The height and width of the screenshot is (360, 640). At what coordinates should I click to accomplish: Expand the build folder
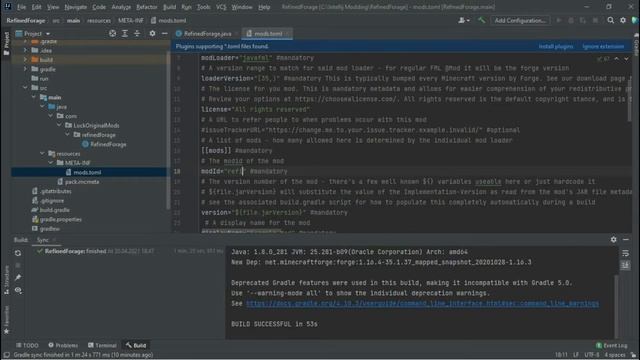pyautogui.click(x=25, y=60)
